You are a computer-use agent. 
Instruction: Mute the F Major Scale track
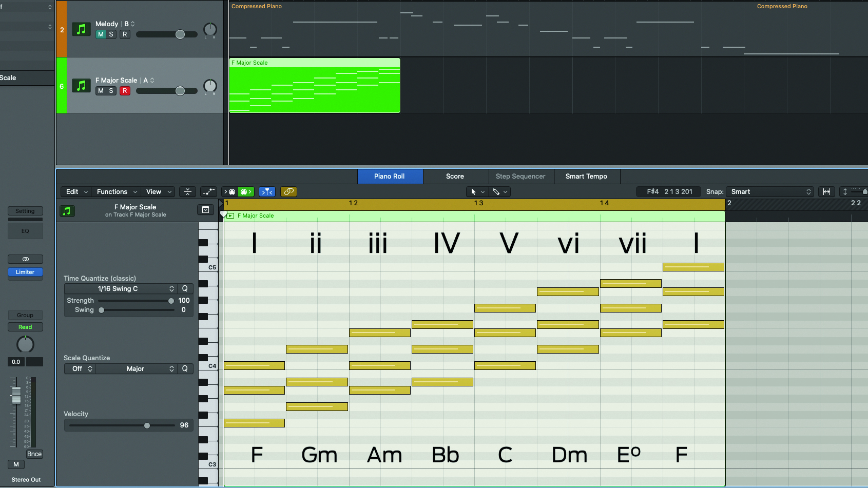(101, 91)
